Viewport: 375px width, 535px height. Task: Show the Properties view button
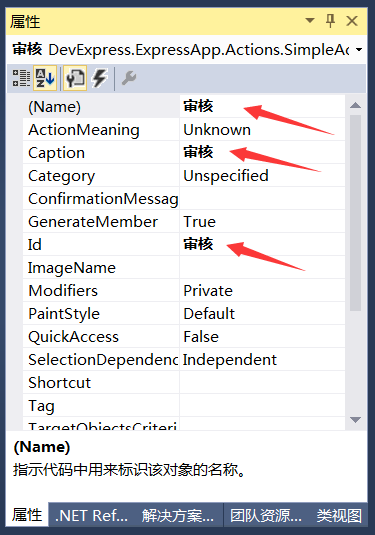(75, 78)
